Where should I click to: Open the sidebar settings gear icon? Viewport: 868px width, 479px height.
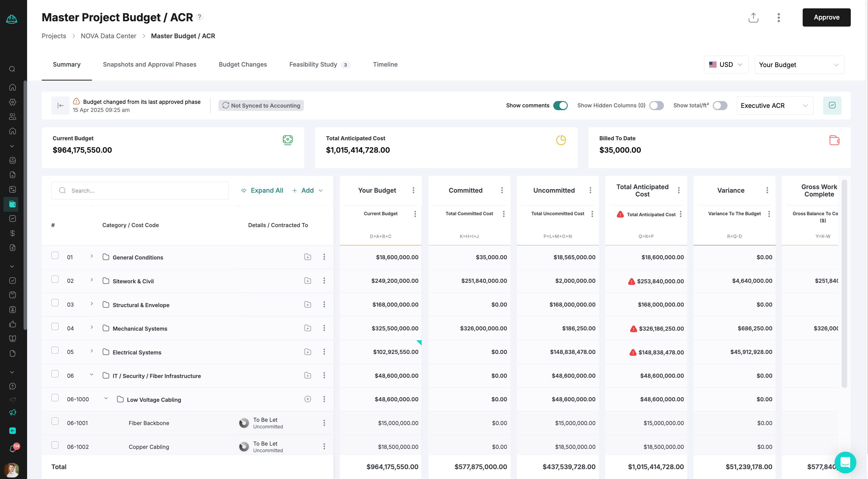(12, 102)
